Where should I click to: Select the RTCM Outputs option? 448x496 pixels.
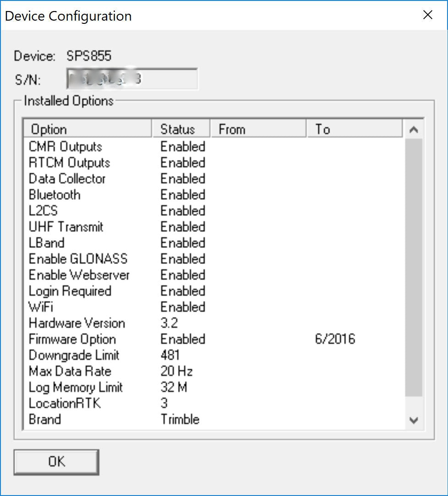tap(69, 163)
